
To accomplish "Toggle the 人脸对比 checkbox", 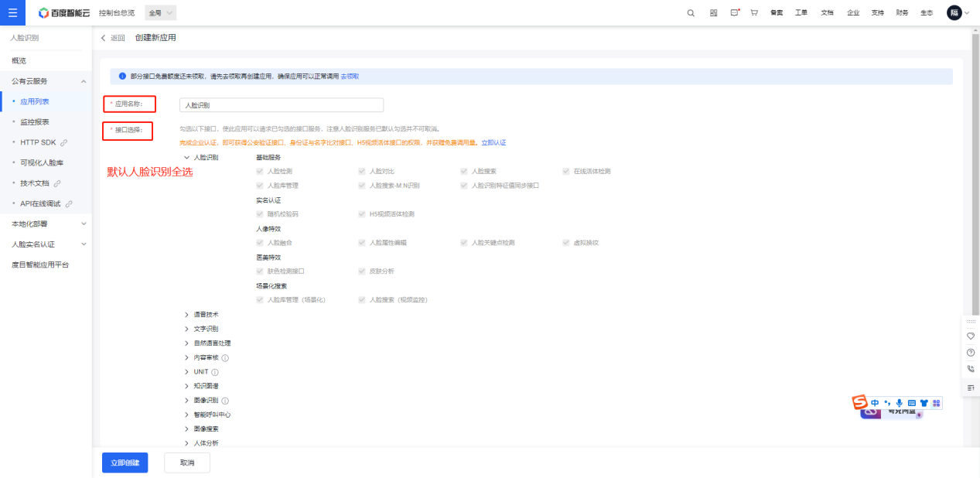I will coord(362,171).
